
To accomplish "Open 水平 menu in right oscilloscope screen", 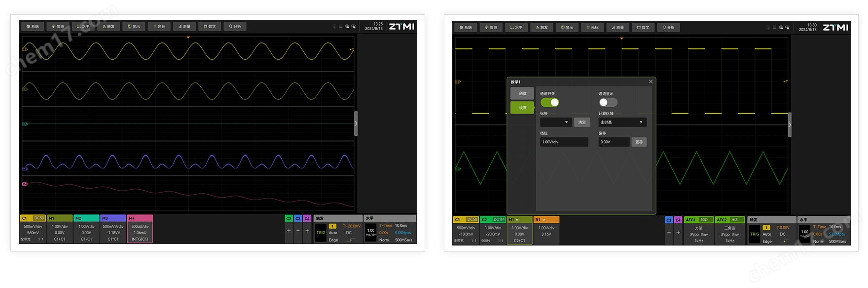I will 516,28.
